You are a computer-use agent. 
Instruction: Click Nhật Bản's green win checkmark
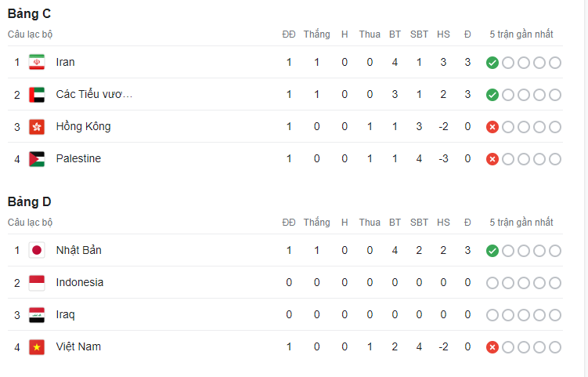coord(492,251)
